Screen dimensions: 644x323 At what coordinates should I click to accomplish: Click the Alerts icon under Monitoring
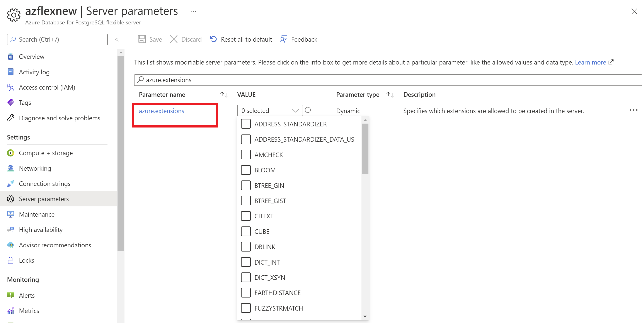point(11,295)
